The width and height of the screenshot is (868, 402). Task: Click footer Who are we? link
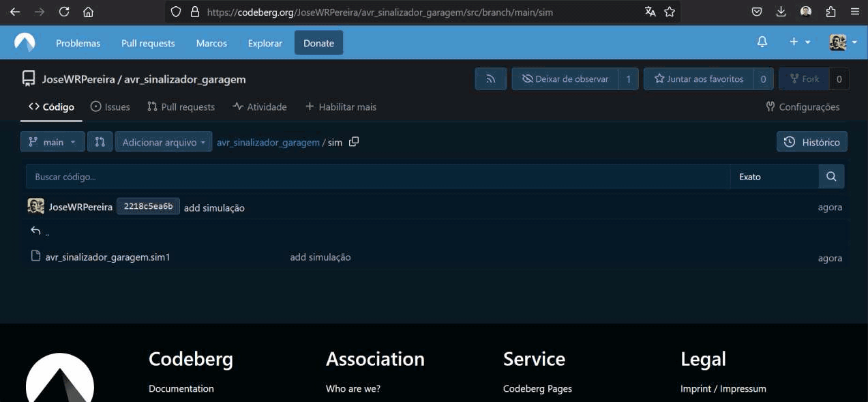pos(353,388)
